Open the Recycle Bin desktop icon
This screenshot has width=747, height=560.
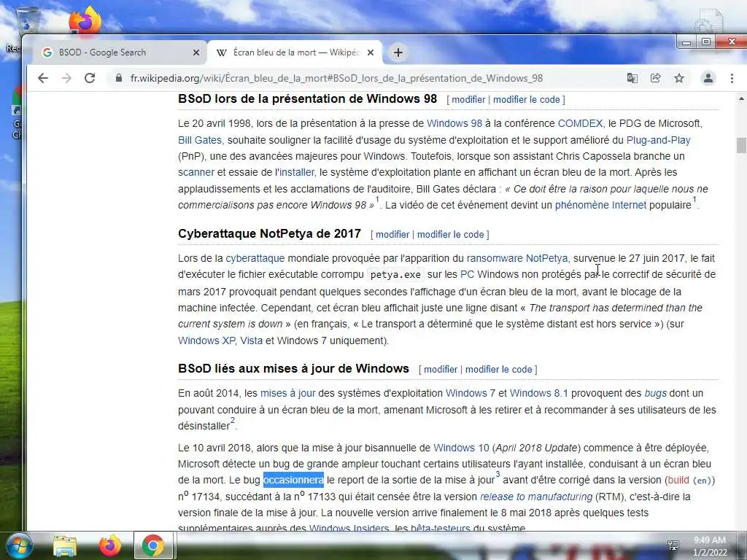(x=28, y=21)
